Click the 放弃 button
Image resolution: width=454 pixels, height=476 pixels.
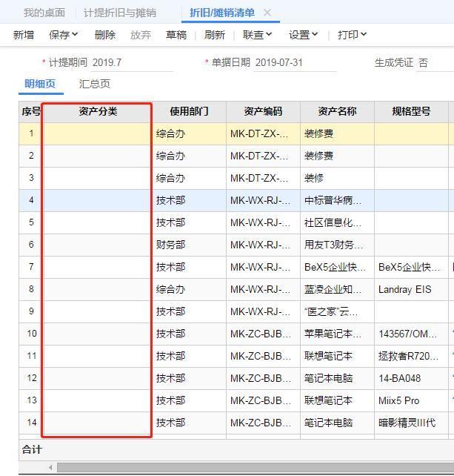(x=141, y=35)
